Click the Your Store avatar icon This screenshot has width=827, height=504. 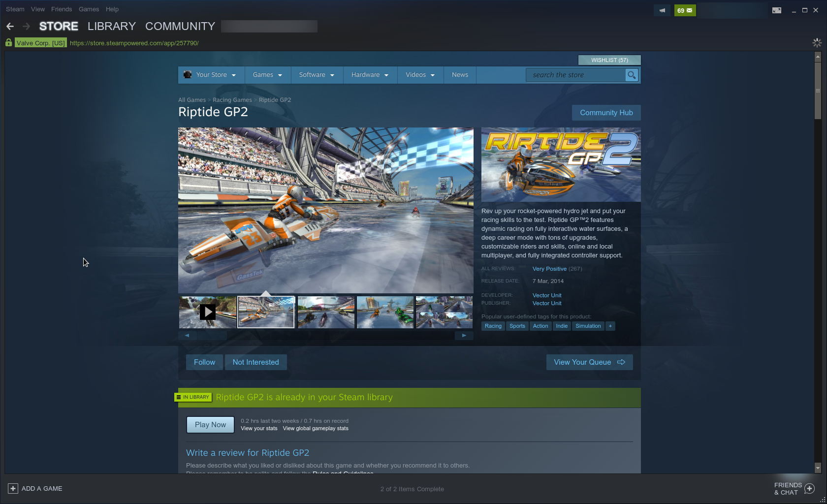[x=188, y=74]
